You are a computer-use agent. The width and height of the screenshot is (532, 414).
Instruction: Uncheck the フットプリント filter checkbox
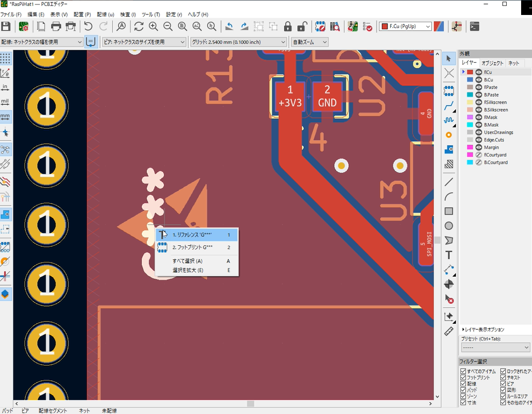pyautogui.click(x=463, y=378)
